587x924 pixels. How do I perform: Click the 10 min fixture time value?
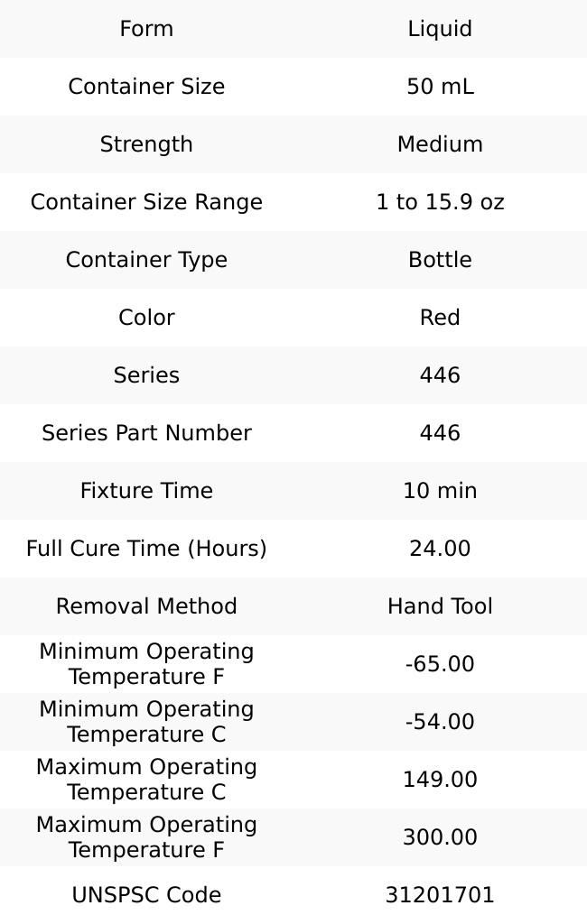click(440, 491)
